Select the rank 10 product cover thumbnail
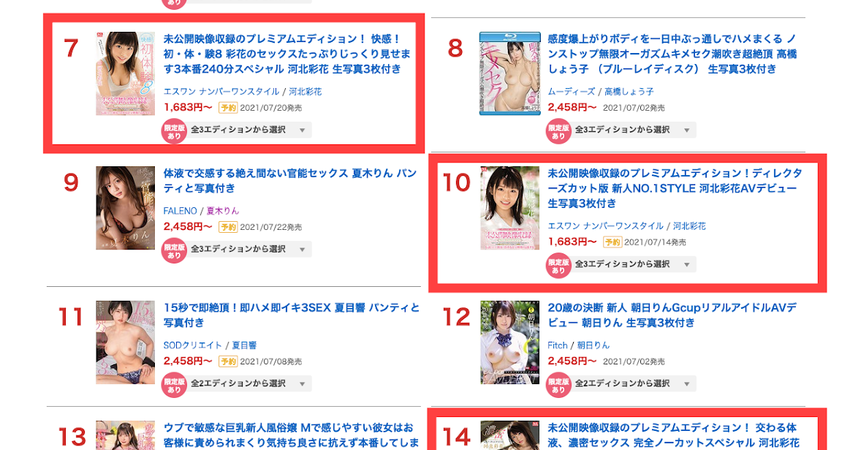 tap(510, 208)
